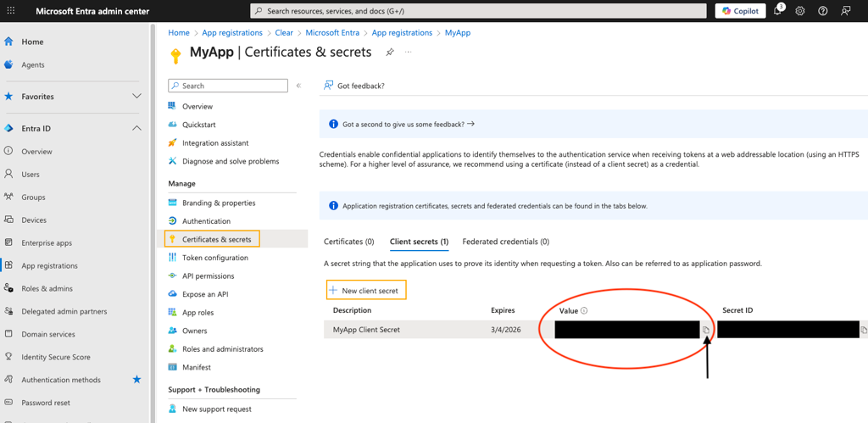Click the Clear breadcrumb link
Screen dimensions: 868x423
click(x=284, y=33)
